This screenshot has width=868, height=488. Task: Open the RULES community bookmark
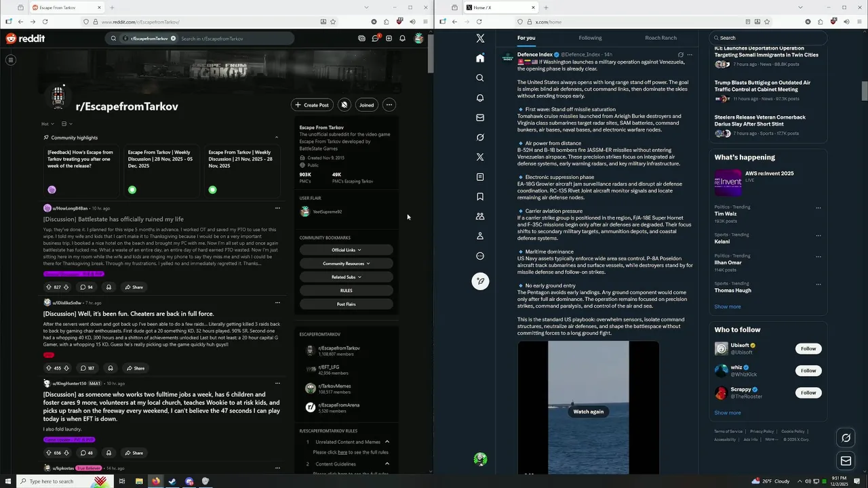[x=347, y=291]
